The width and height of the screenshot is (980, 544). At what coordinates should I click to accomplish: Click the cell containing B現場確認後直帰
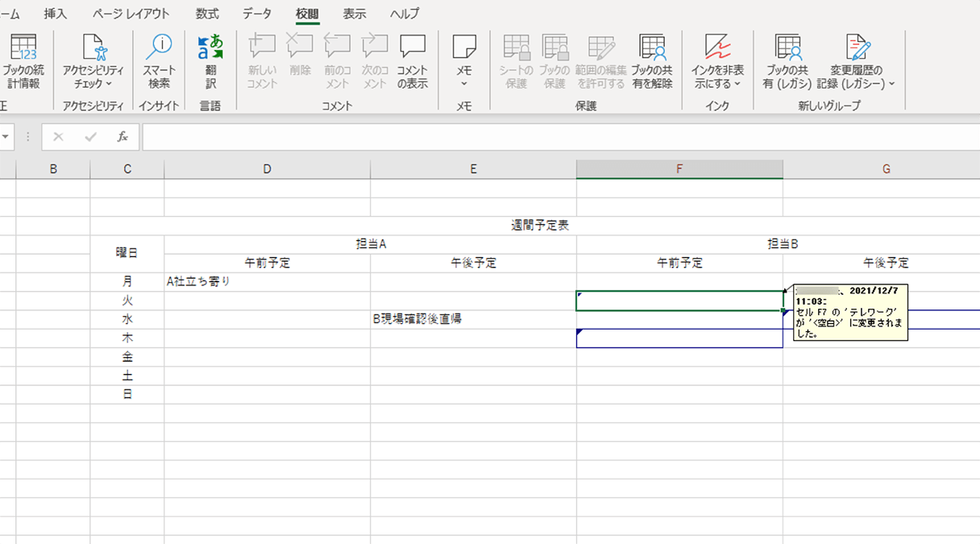point(474,319)
